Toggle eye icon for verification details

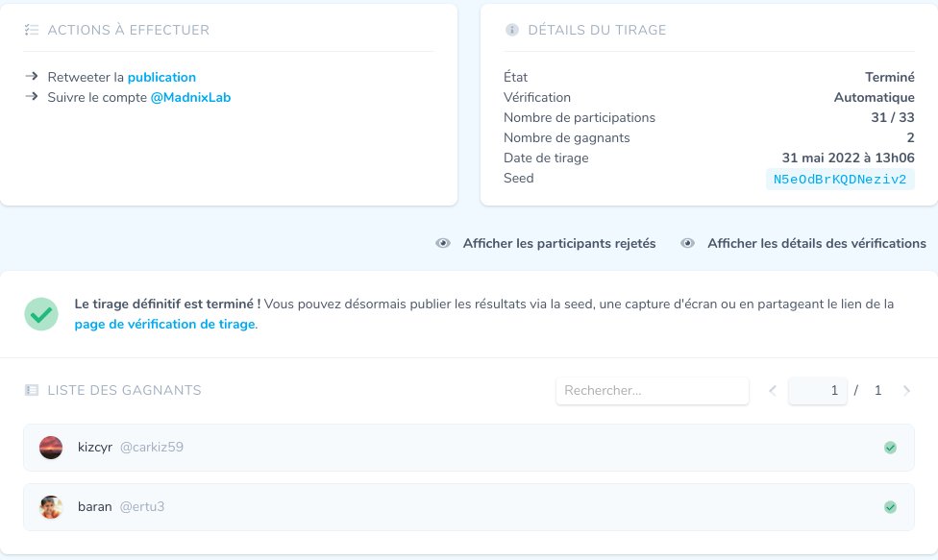coord(687,243)
